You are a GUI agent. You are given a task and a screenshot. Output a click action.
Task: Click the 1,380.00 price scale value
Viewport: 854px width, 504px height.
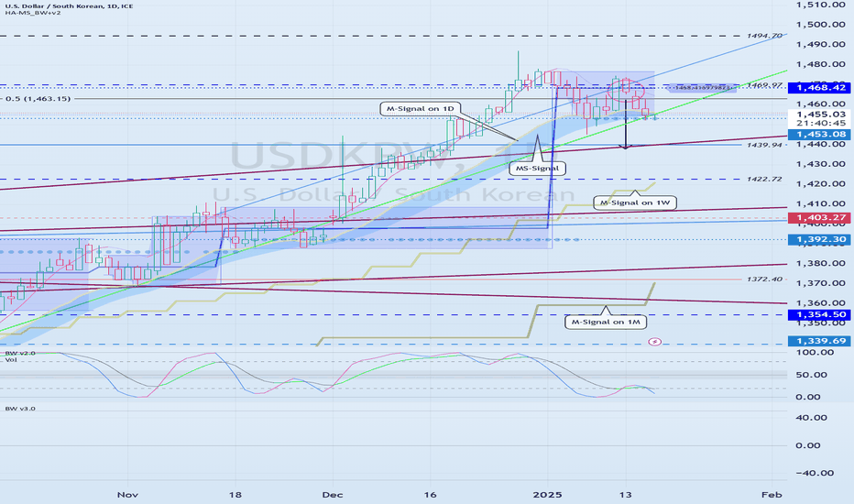coord(820,263)
